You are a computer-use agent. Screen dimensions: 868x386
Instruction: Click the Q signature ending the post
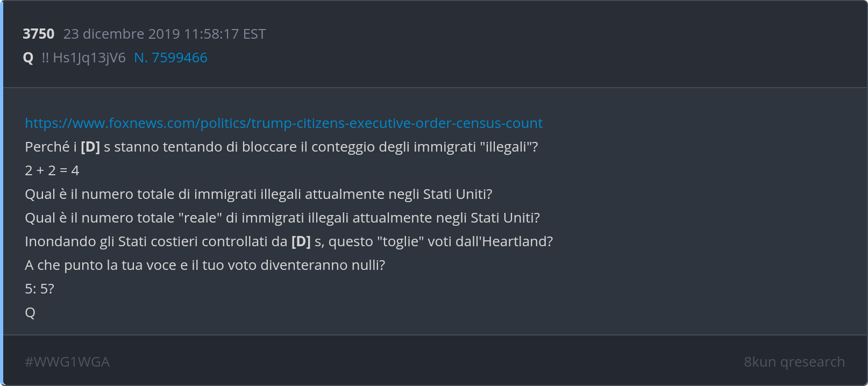(30, 312)
